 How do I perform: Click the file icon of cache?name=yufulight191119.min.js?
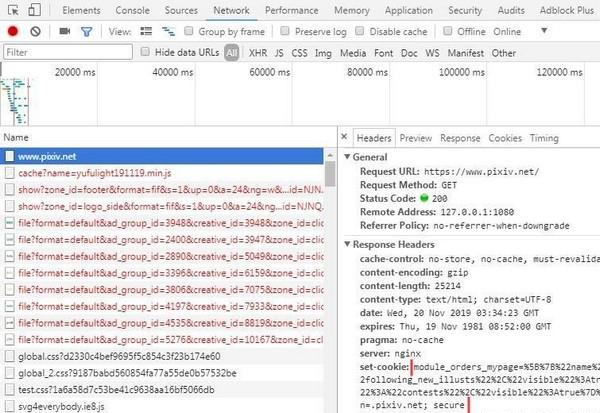[10, 173]
